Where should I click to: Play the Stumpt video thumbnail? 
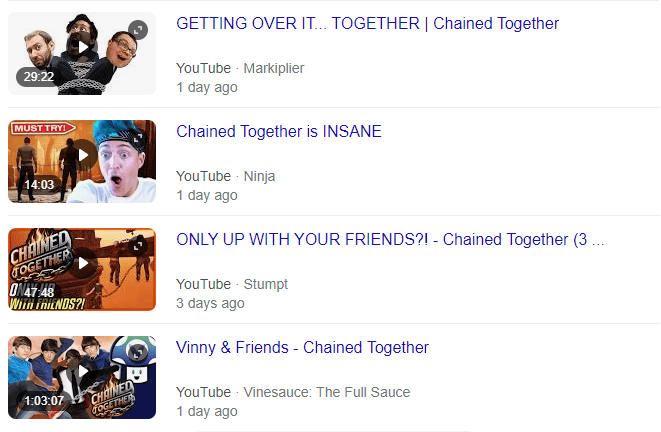point(82,269)
